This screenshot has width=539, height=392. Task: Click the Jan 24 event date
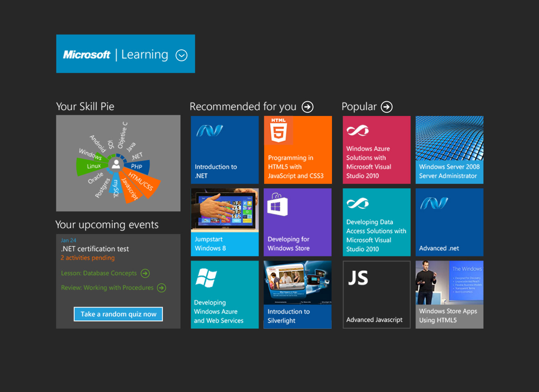(69, 241)
